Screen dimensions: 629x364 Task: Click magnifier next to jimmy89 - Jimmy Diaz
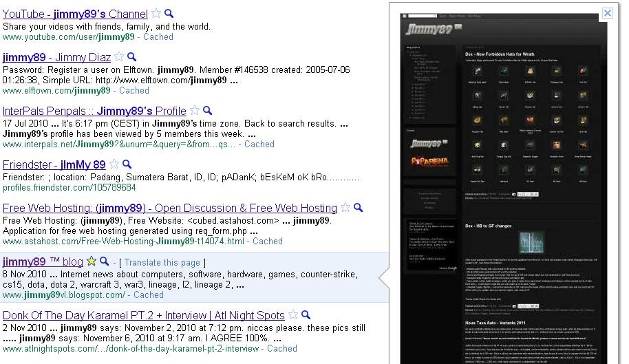tap(132, 57)
